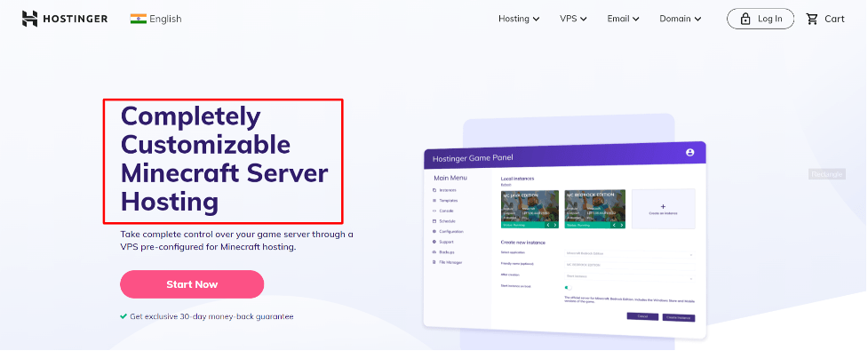Click the Completely Customizable Minecraft Server Hosting heading

point(224,159)
